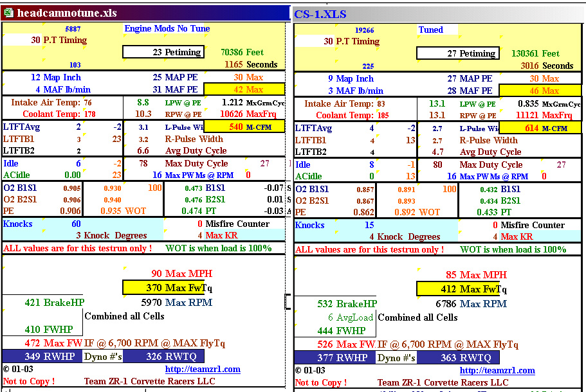Select the yellow "540 M-CFM" cell

(244, 127)
